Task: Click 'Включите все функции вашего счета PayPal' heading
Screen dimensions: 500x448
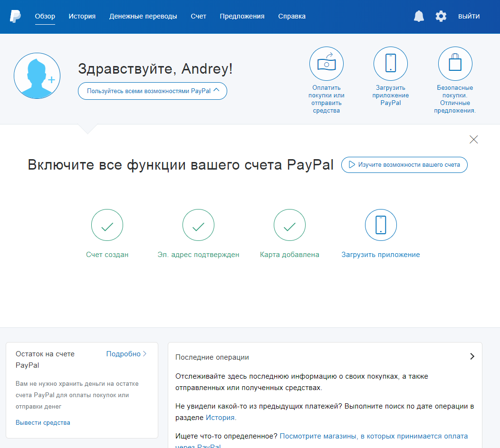Action: tap(181, 165)
